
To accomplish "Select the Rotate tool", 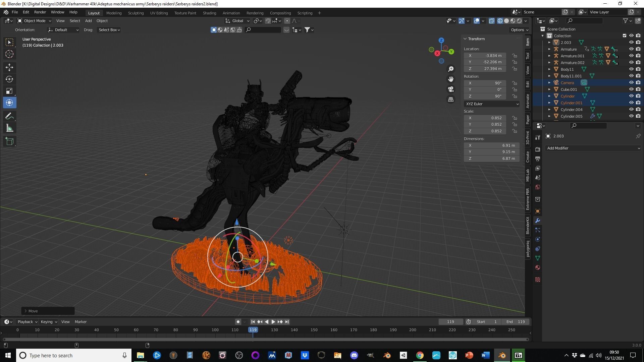I will pos(9,79).
